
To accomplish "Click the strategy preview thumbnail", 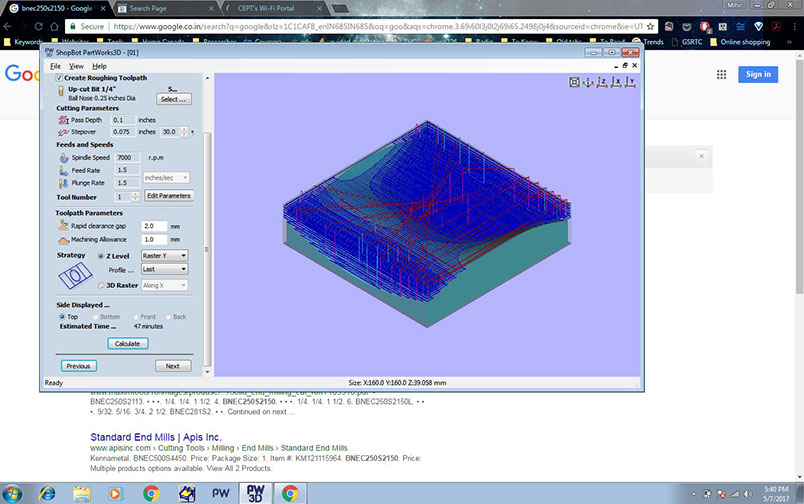I will (75, 276).
